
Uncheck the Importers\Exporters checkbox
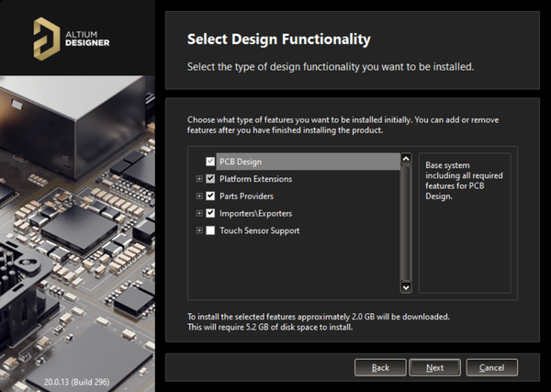210,214
